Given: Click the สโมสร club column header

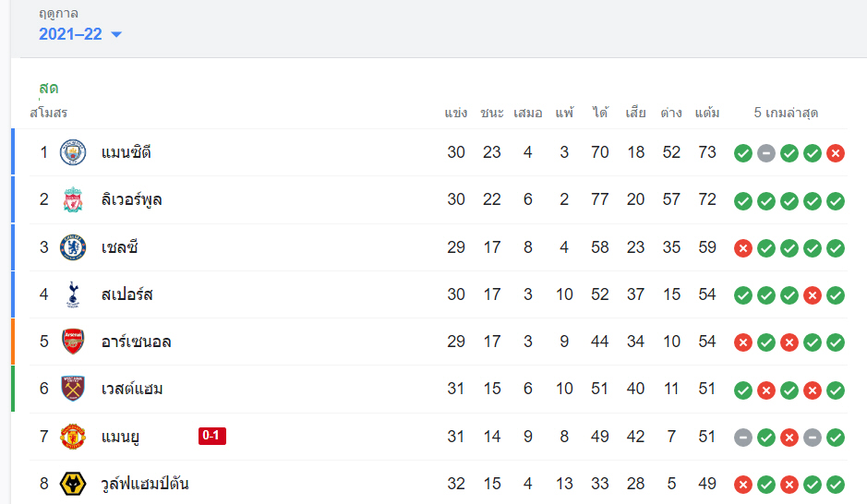Looking at the screenshot, I should [48, 113].
